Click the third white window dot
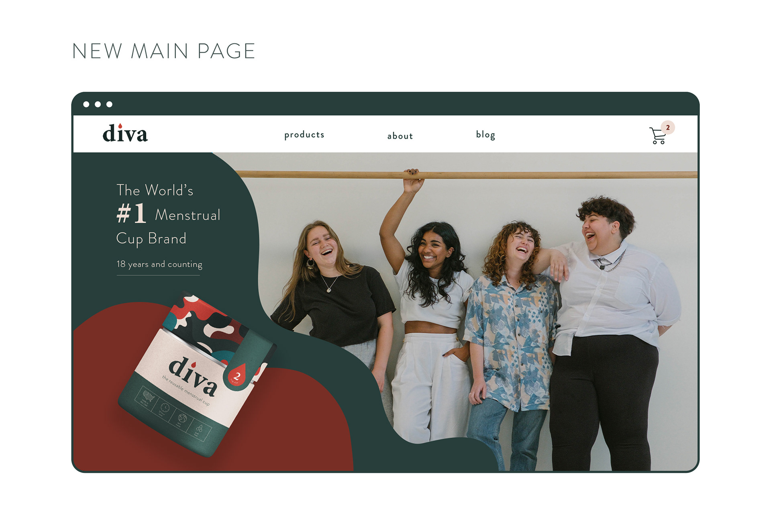This screenshot has height=532, width=771. (109, 104)
